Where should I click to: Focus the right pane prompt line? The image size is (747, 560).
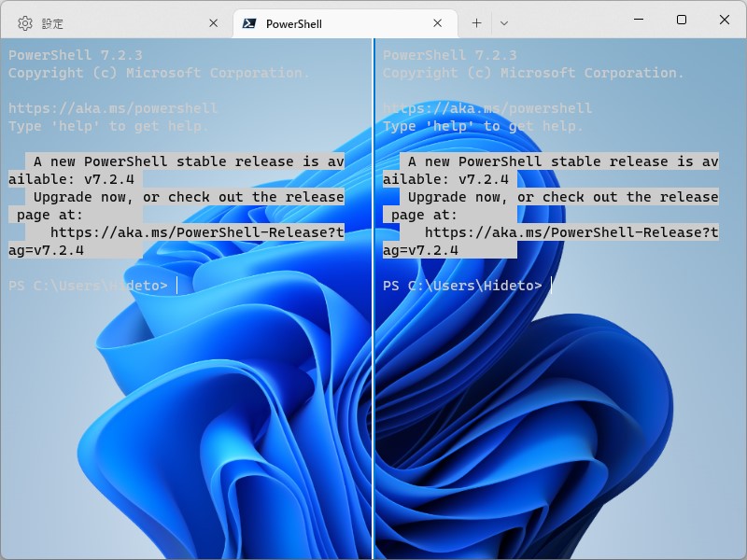468,286
